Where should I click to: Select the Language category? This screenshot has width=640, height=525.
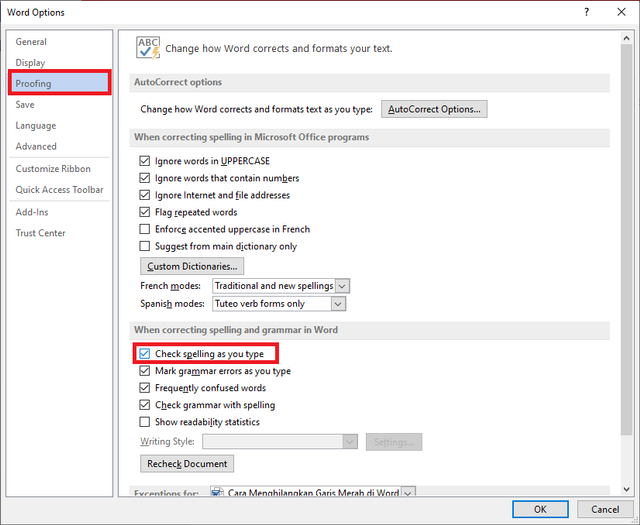(x=36, y=125)
